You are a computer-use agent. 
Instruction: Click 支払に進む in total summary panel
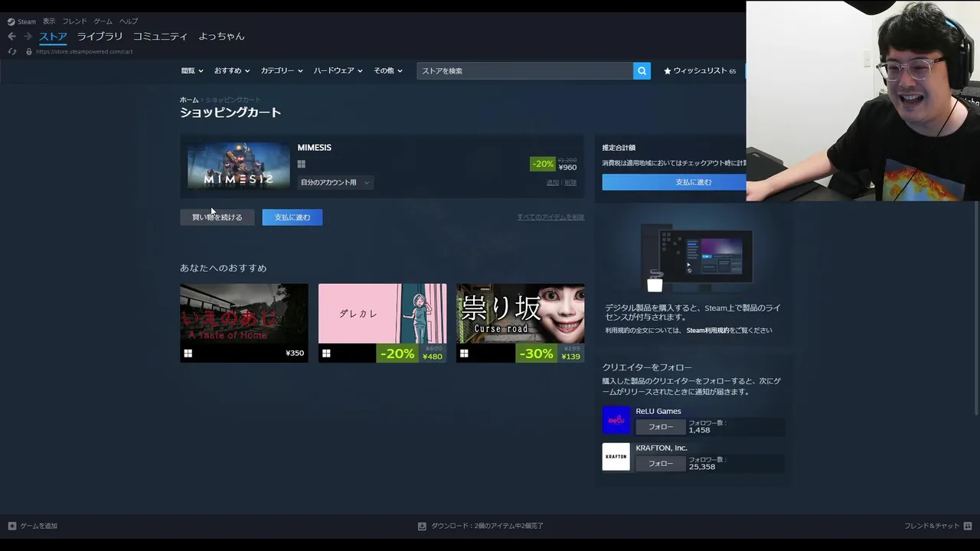click(674, 182)
